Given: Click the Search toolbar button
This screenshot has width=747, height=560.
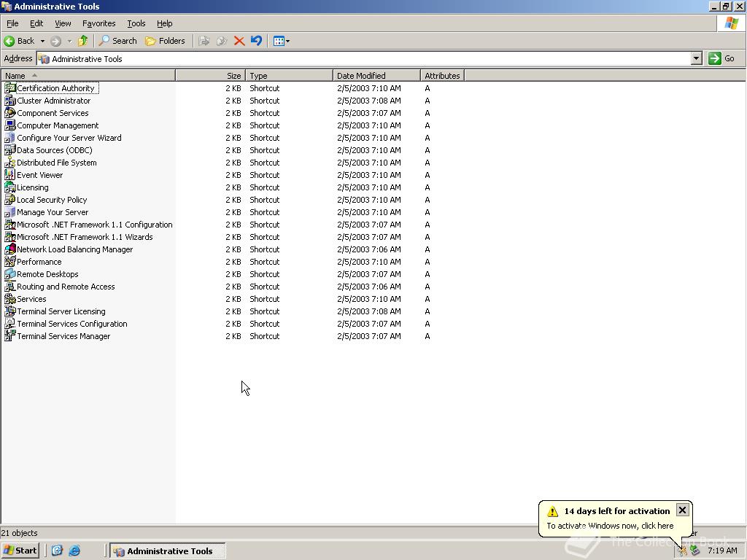Looking at the screenshot, I should coord(117,41).
